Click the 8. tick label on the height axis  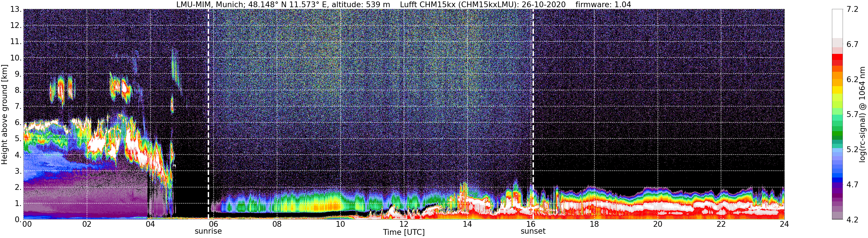click(18, 90)
